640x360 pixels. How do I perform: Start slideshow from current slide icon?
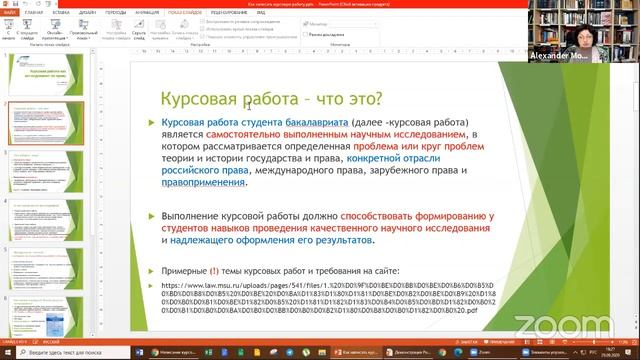[27, 24]
